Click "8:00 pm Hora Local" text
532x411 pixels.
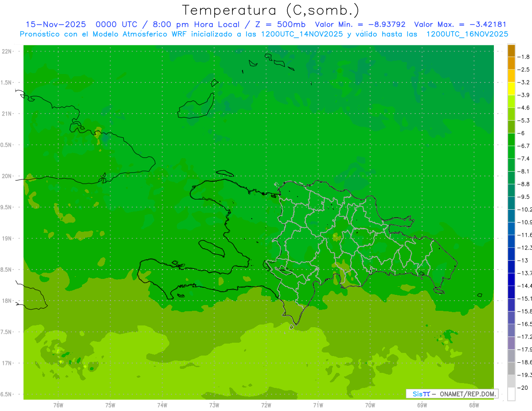pyautogui.click(x=196, y=25)
